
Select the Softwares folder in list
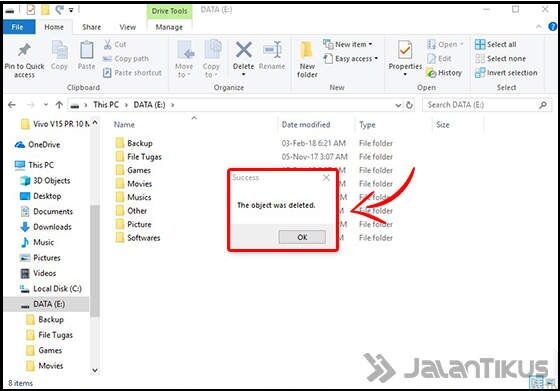tap(138, 238)
